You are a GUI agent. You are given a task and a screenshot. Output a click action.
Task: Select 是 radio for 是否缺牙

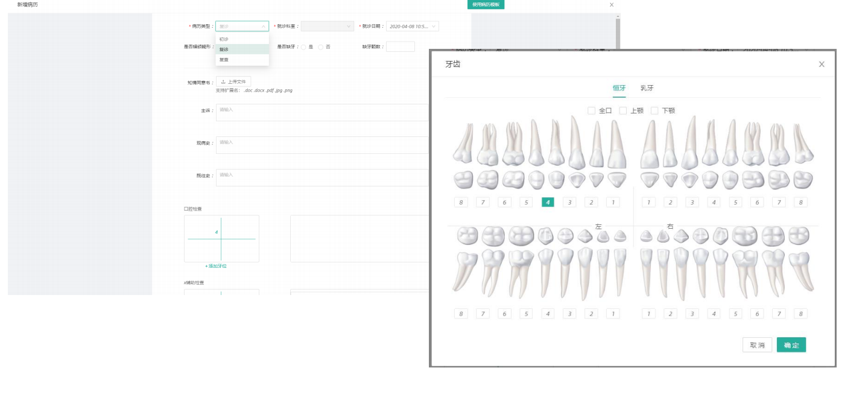[x=303, y=46]
